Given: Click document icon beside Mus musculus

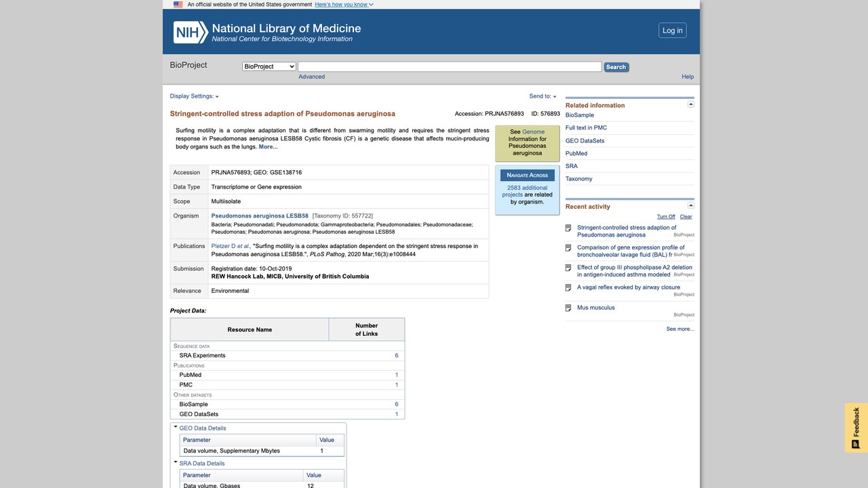Looking at the screenshot, I should [568, 308].
